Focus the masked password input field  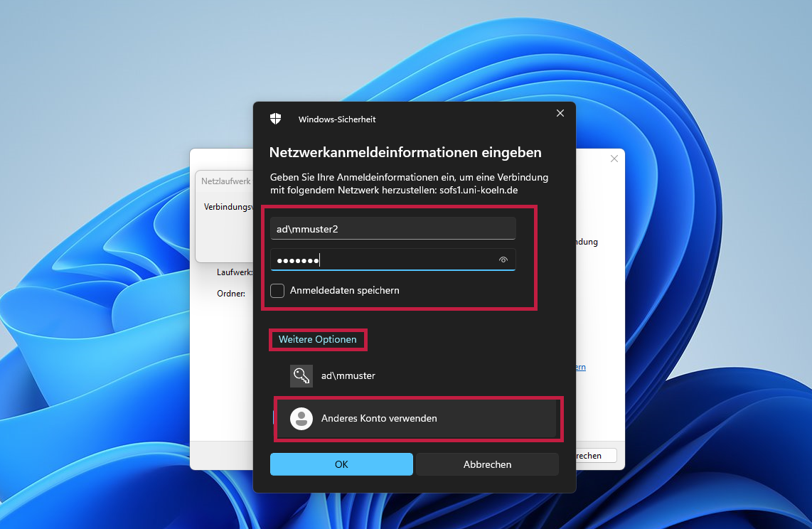tap(392, 260)
